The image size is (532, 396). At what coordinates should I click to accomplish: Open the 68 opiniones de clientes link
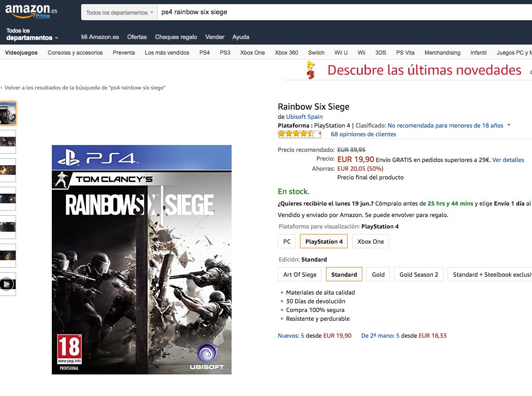pos(363,134)
